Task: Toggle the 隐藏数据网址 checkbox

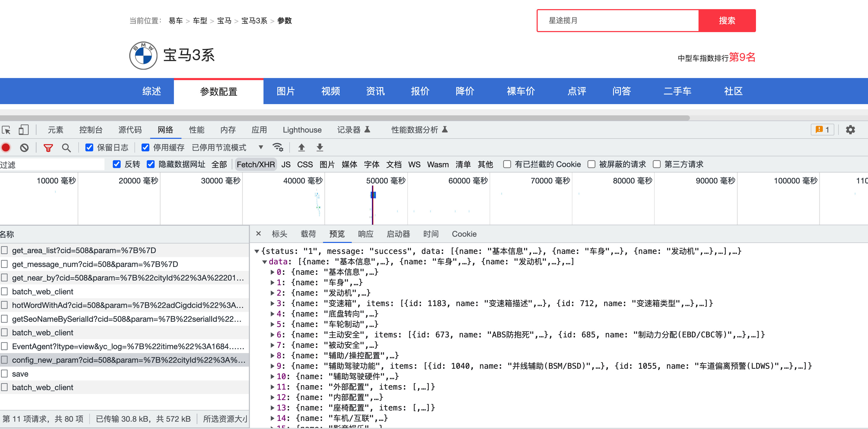Action: coord(151,164)
